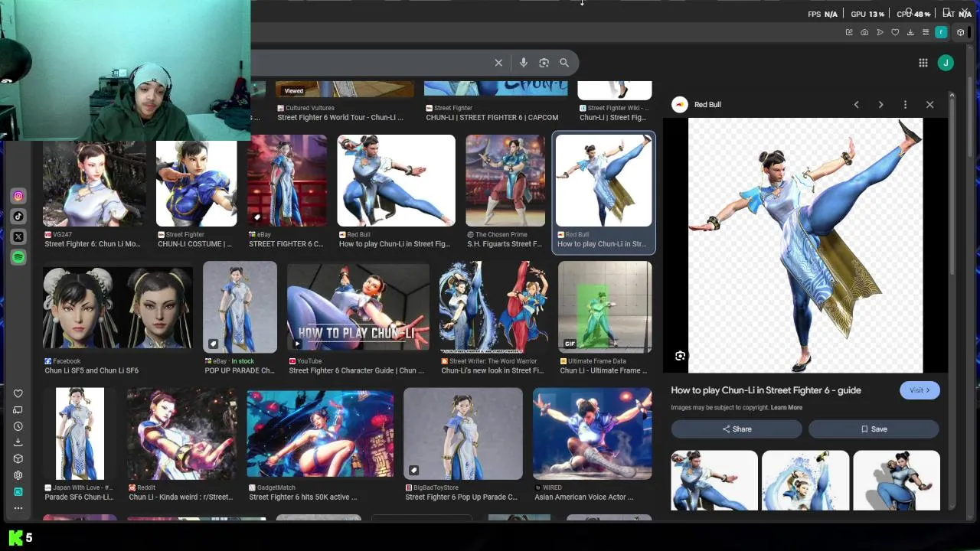Clear the search box with the X
This screenshot has height=551, width=980.
tap(498, 63)
